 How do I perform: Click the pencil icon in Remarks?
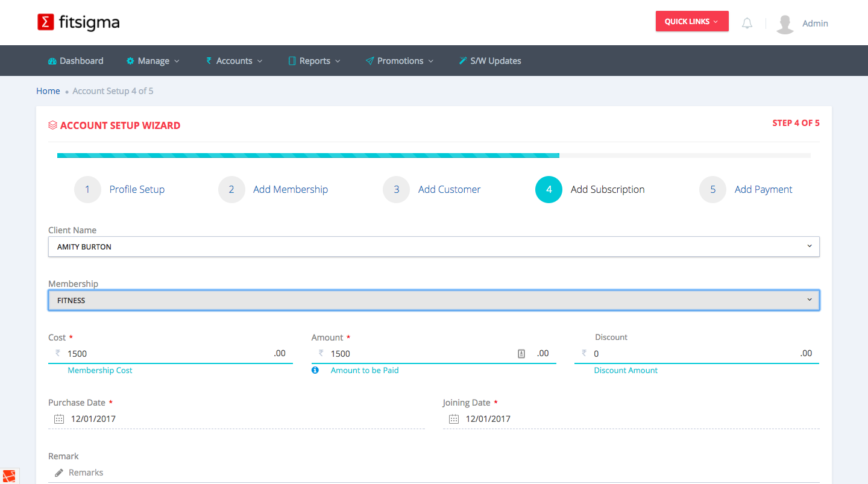pyautogui.click(x=58, y=473)
